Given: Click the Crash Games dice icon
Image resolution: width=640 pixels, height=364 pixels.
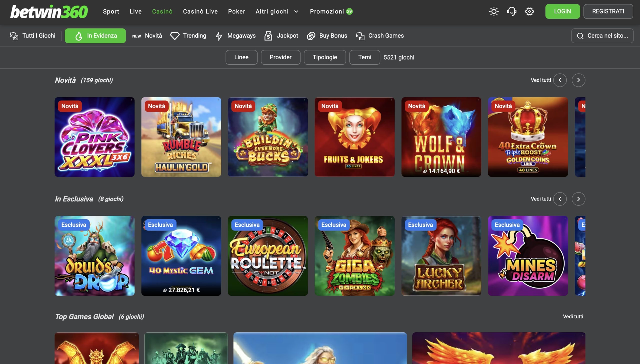Looking at the screenshot, I should coord(360,36).
